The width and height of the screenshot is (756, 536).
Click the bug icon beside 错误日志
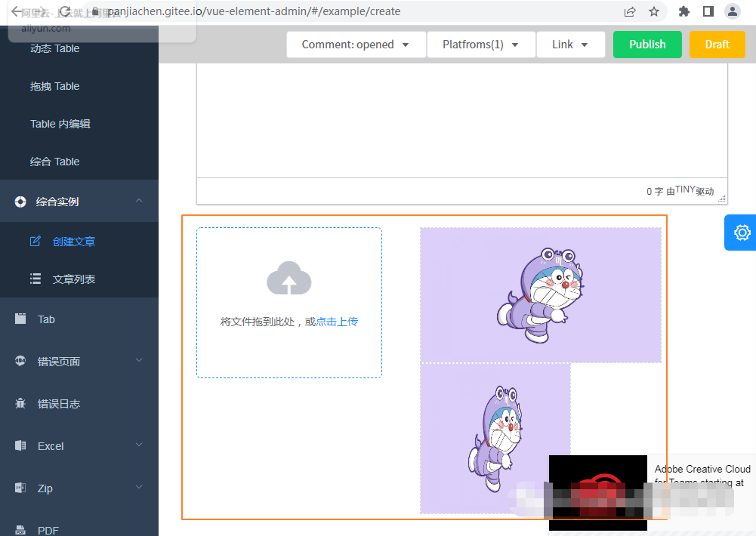tap(20, 403)
